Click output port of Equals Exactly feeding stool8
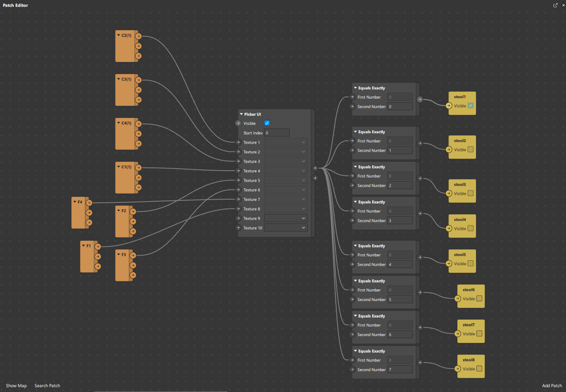The width and height of the screenshot is (566, 392). point(420,363)
